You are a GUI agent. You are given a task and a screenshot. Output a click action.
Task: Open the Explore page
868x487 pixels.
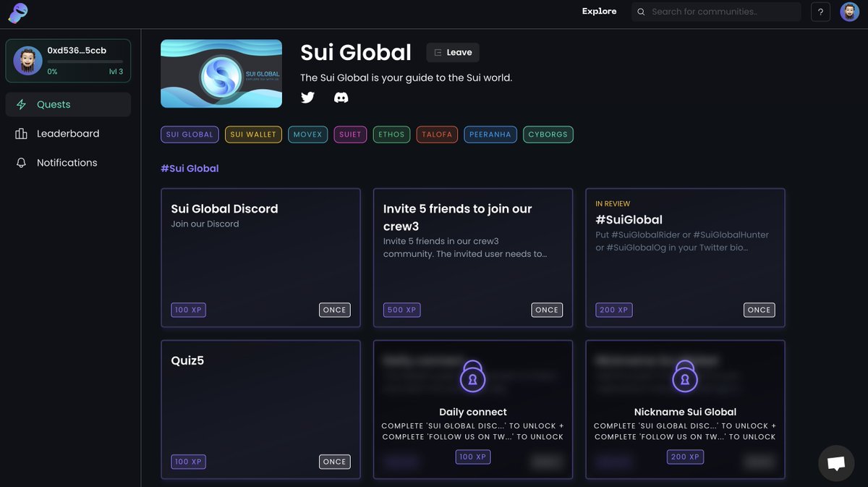[599, 12]
